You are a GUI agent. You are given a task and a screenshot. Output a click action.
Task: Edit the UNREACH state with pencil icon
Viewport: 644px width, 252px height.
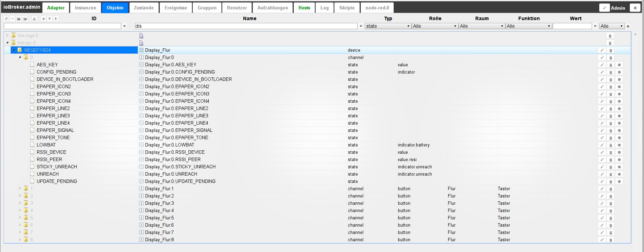[602, 174]
